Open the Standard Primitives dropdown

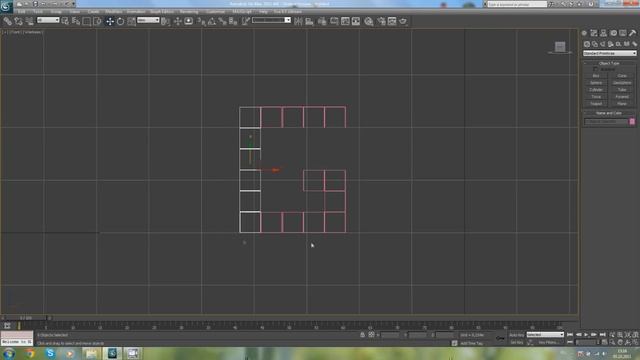point(610,53)
